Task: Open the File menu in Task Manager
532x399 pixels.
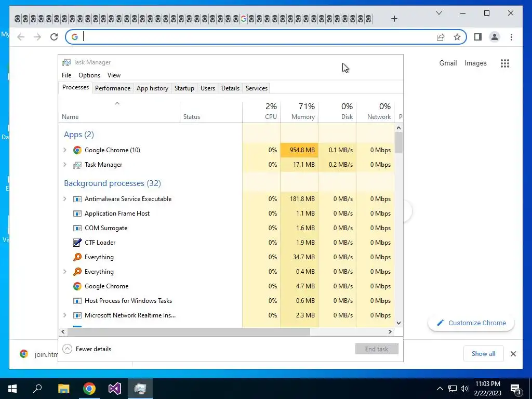Action: [66, 75]
